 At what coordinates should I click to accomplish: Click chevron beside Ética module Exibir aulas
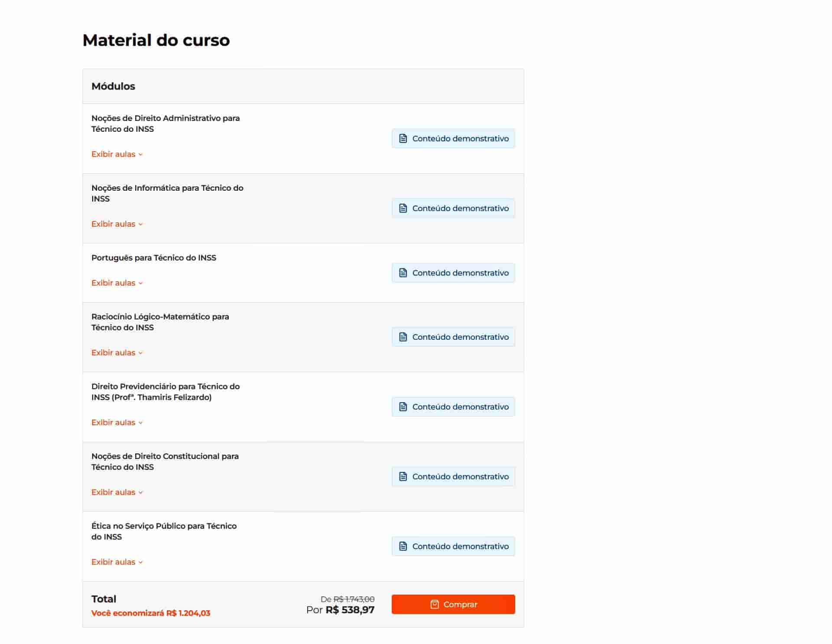(140, 563)
